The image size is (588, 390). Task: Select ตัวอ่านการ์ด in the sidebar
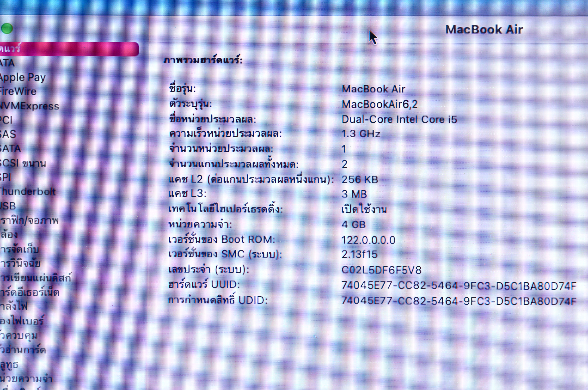[23, 350]
